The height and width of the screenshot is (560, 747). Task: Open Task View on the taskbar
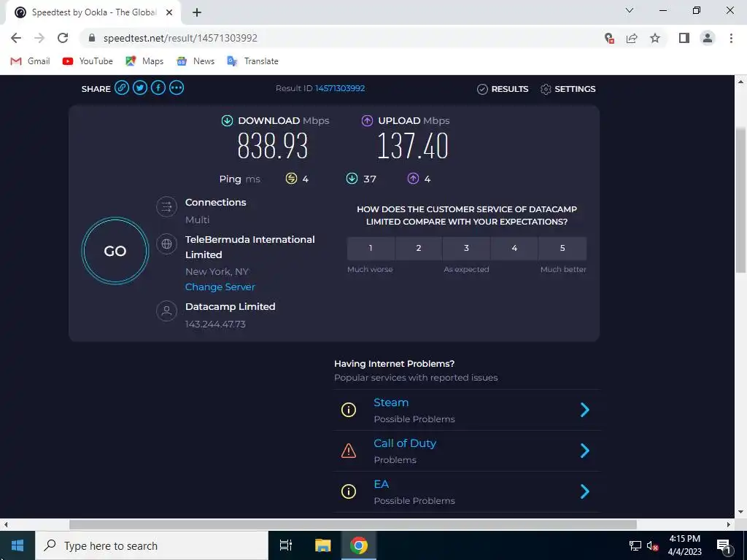pyautogui.click(x=286, y=545)
